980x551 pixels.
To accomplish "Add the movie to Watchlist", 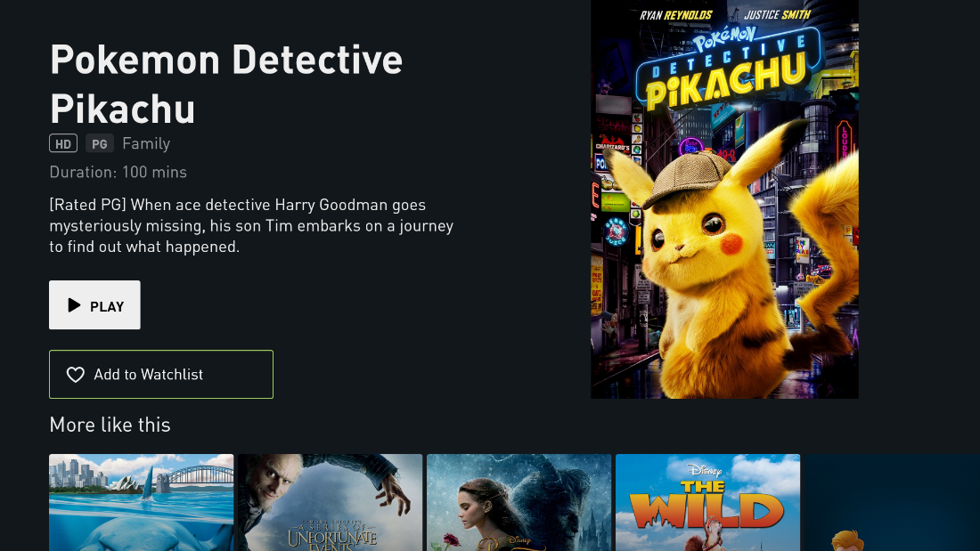I will tap(161, 374).
